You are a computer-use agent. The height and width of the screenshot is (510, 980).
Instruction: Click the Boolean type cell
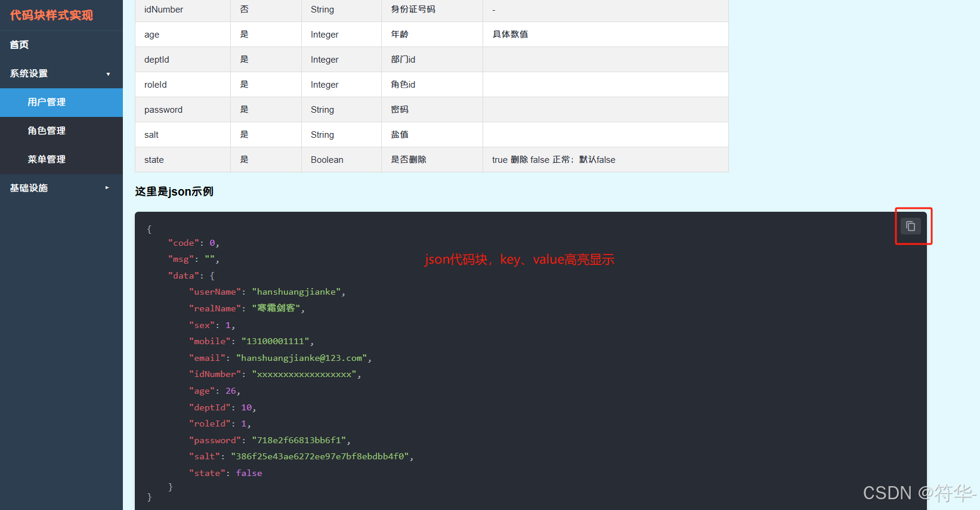coord(341,160)
